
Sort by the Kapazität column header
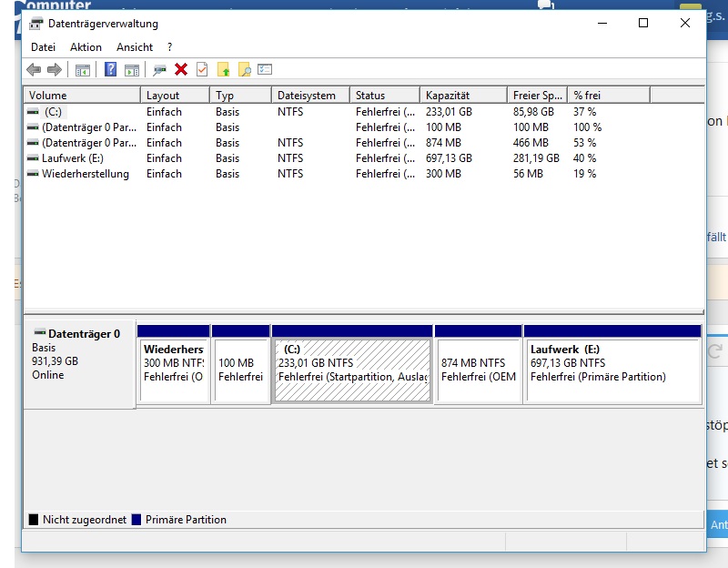click(x=463, y=96)
